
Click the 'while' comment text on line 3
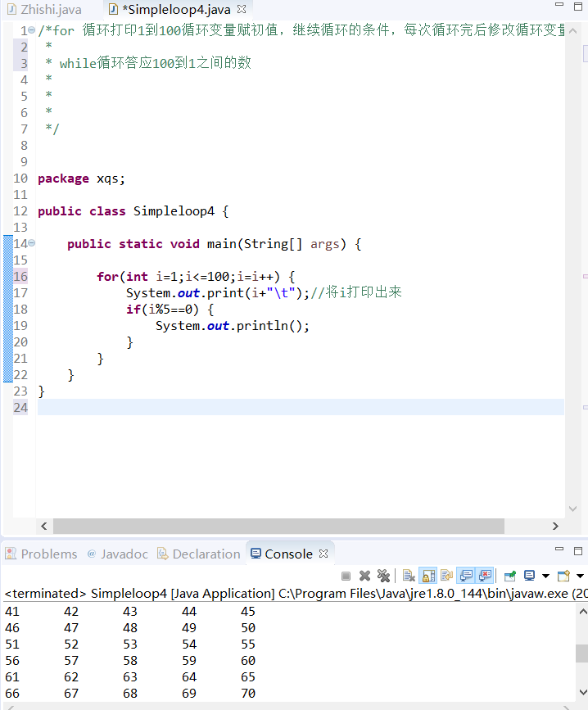[x=78, y=63]
